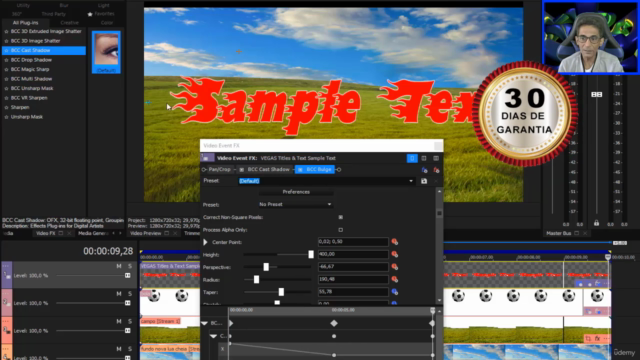Enable Process Alpha Only checkbox
The height and width of the screenshot is (360, 640).
tap(340, 230)
